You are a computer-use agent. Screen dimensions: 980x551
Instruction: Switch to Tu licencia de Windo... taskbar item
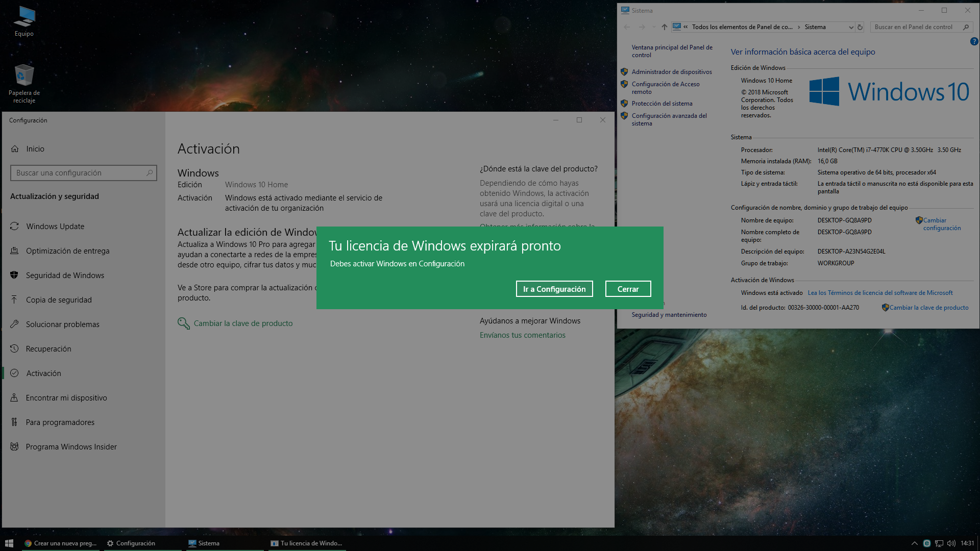coord(307,543)
